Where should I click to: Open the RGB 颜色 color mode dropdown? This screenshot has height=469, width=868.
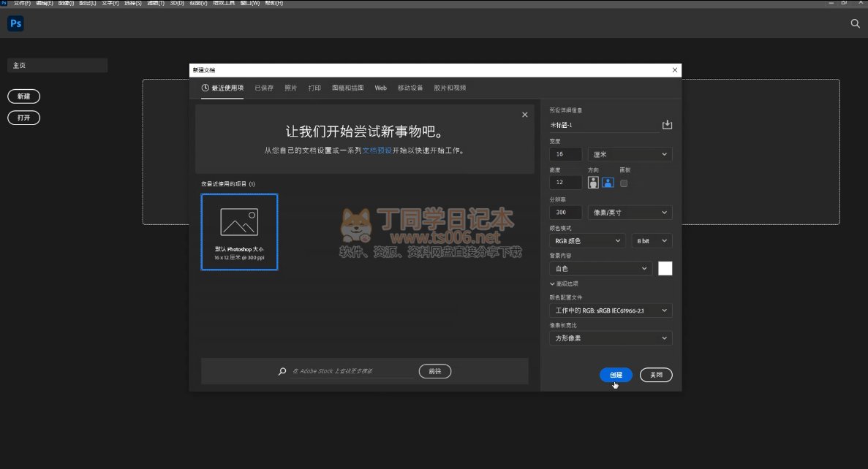click(587, 240)
